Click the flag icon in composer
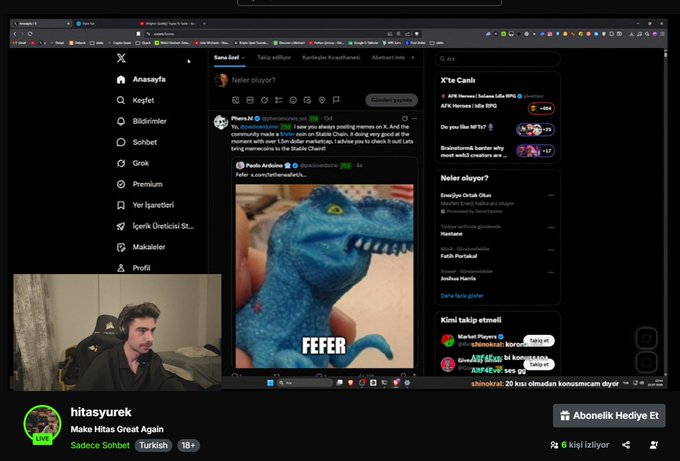 click(x=336, y=100)
